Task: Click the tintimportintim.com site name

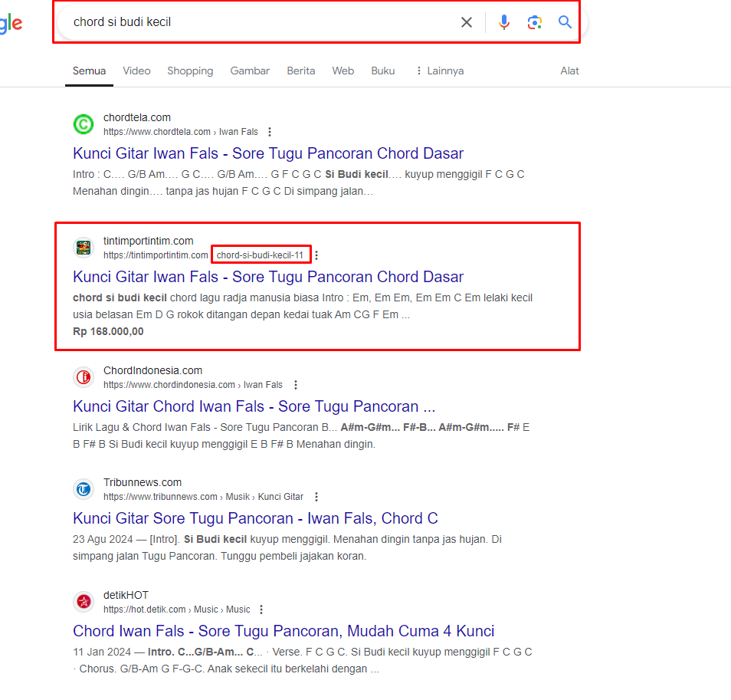Action: click(x=148, y=241)
